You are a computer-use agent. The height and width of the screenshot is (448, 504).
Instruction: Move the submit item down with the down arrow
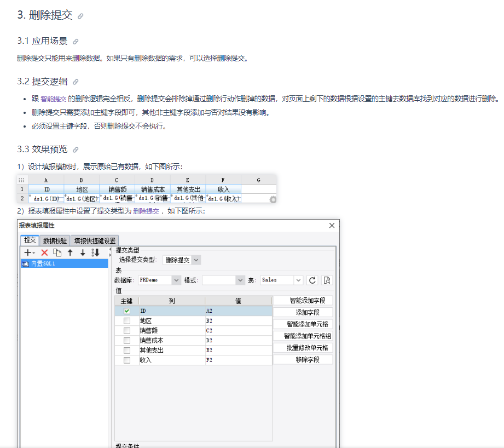(x=83, y=253)
